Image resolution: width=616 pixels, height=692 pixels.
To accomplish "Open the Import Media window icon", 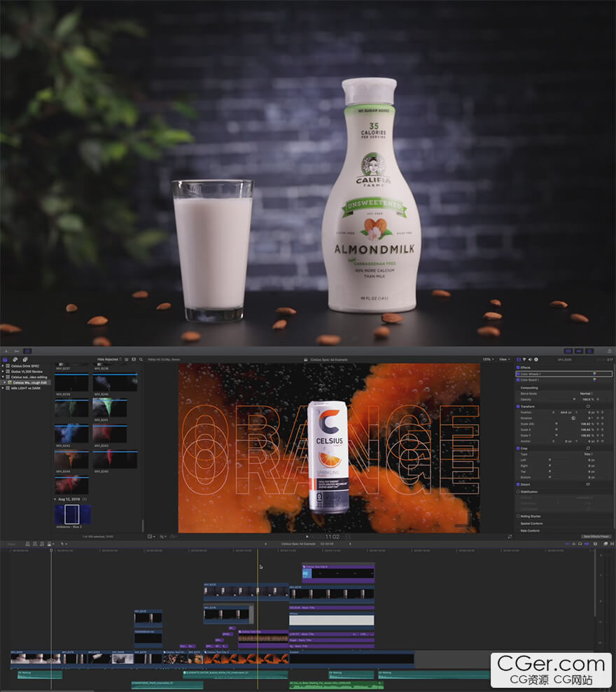I will pyautogui.click(x=6, y=351).
